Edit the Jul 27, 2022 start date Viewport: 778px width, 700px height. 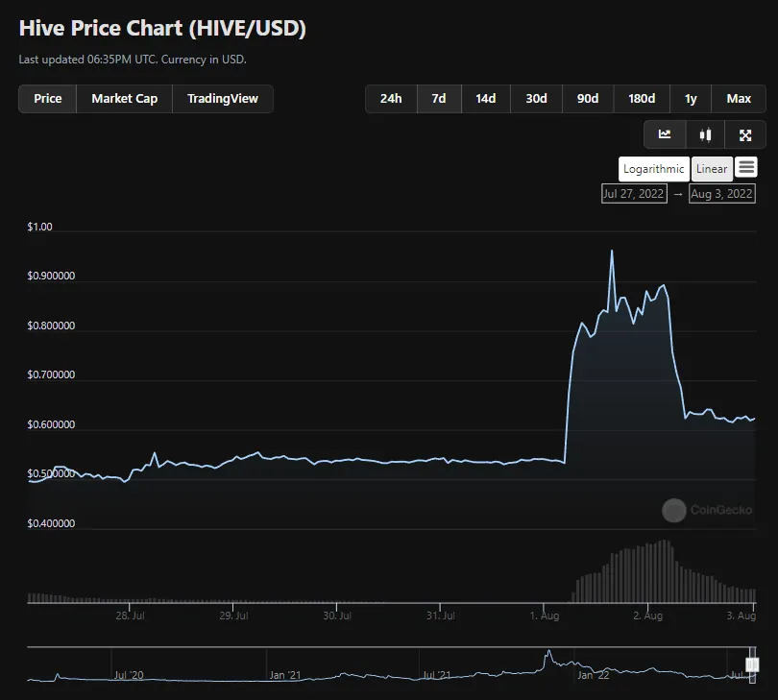pyautogui.click(x=634, y=193)
